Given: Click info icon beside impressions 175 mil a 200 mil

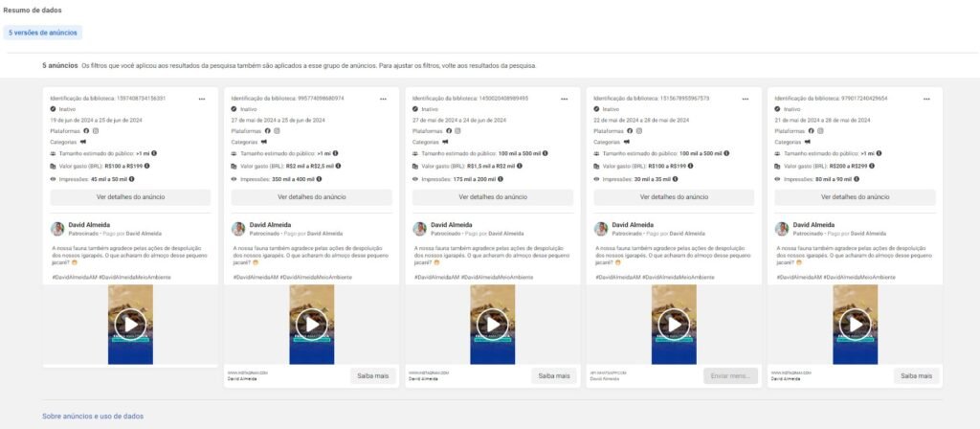Looking at the screenshot, I should point(518,179).
